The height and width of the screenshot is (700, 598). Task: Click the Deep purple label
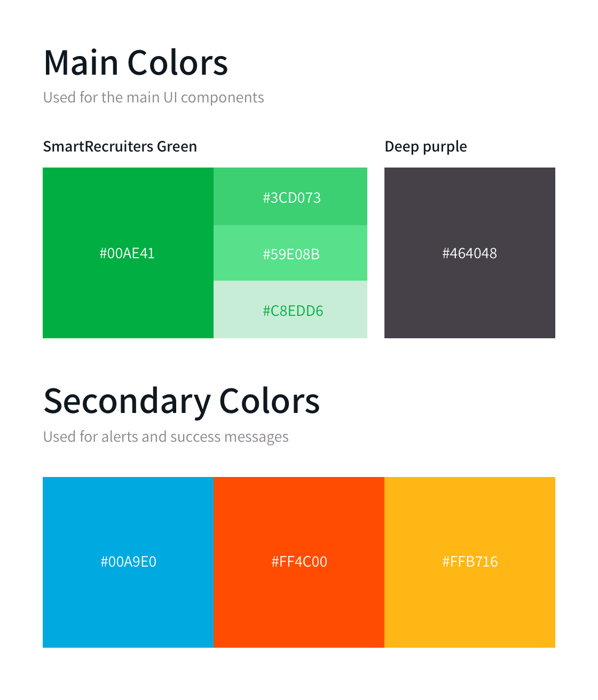point(426,147)
